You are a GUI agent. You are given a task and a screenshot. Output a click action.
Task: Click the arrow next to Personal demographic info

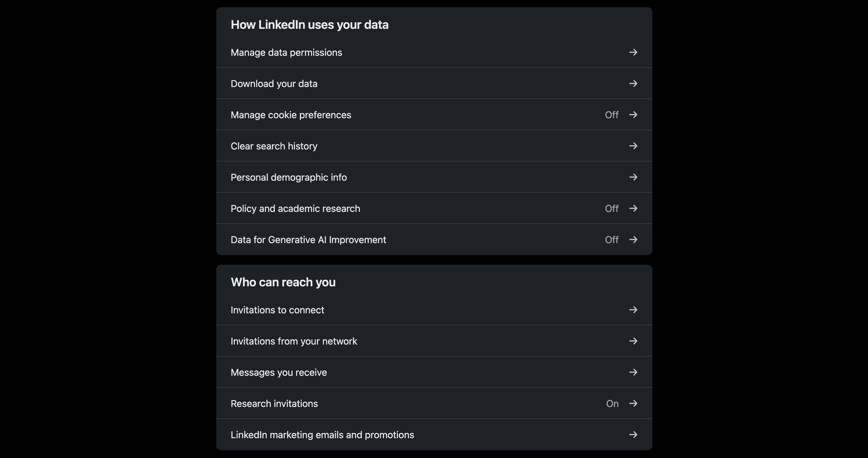(x=633, y=177)
